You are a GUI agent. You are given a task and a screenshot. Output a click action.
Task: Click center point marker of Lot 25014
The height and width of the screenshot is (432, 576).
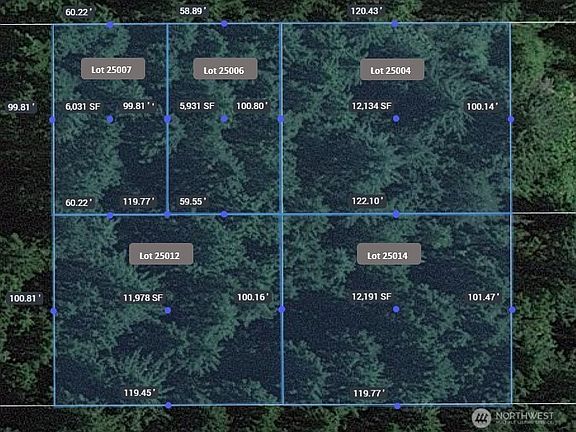coord(396,309)
